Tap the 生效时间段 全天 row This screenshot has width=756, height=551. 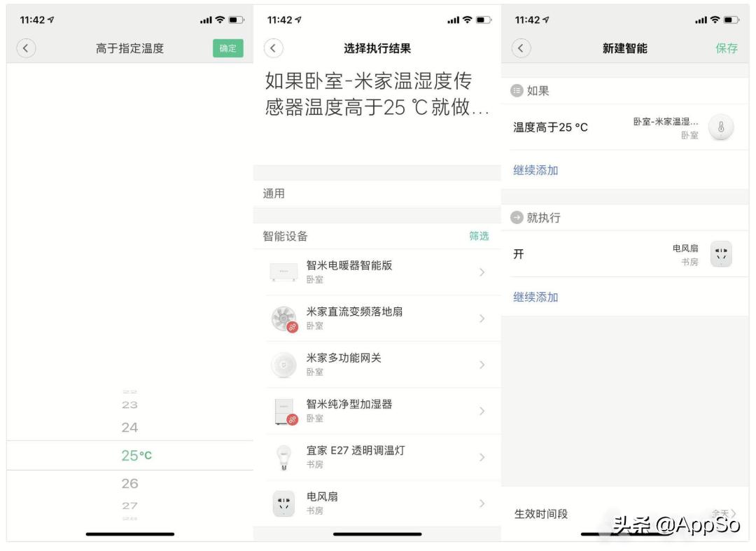pos(623,513)
